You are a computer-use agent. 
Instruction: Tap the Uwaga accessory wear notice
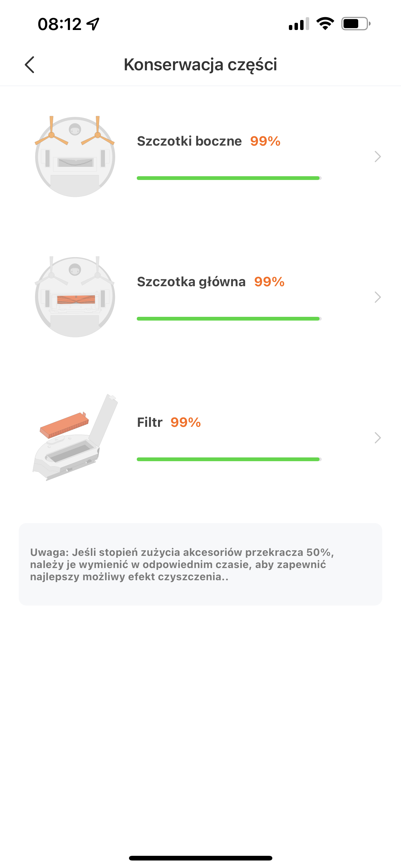pos(200,564)
